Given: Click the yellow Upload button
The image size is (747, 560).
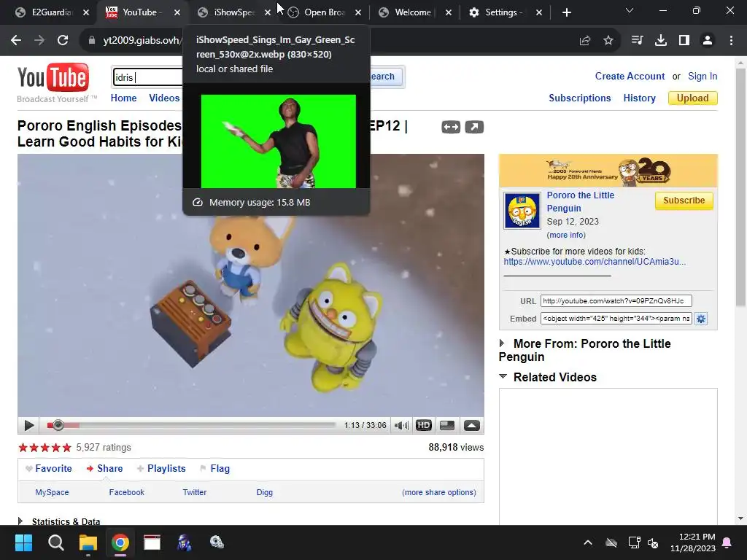Looking at the screenshot, I should [x=693, y=98].
